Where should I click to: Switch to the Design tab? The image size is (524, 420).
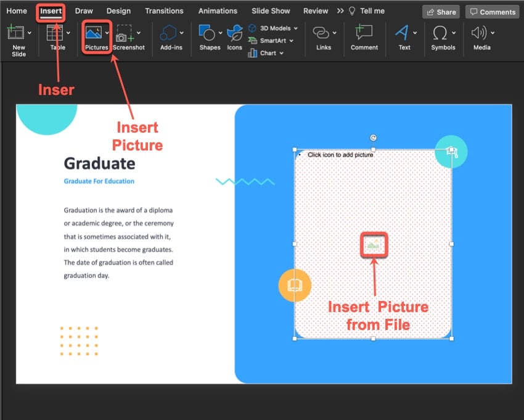coord(118,11)
